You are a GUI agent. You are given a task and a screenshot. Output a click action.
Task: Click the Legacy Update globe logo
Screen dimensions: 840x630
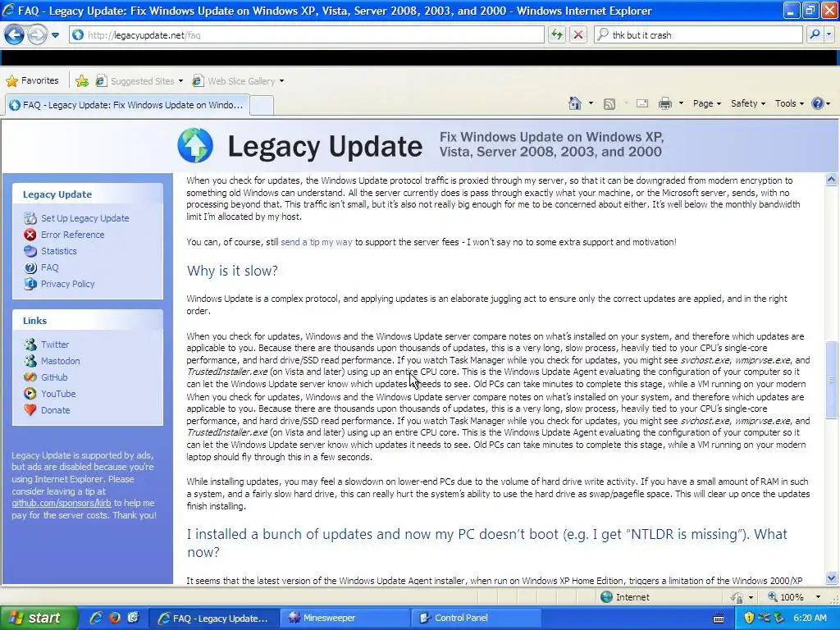(195, 145)
